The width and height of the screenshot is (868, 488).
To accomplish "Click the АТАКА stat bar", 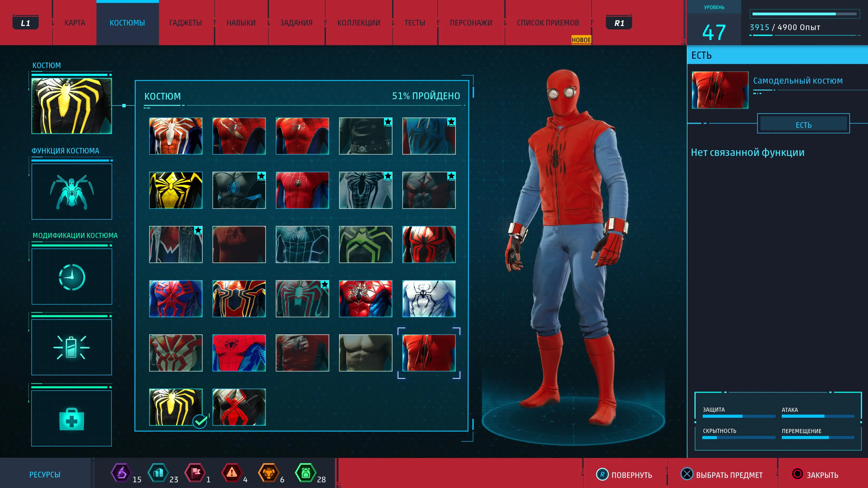I will (x=818, y=416).
